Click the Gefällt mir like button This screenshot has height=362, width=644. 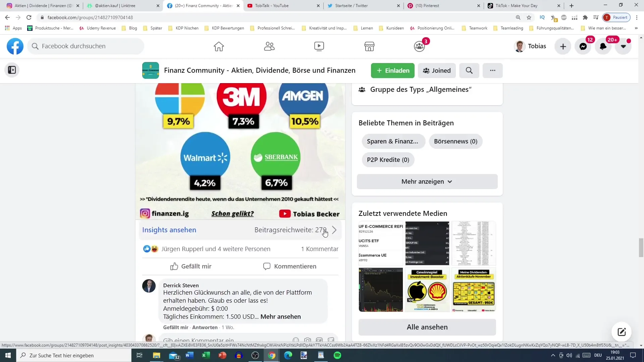(191, 266)
